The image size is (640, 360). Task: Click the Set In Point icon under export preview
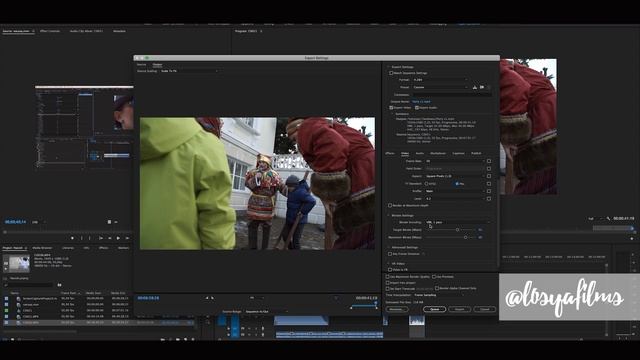[x=207, y=298]
